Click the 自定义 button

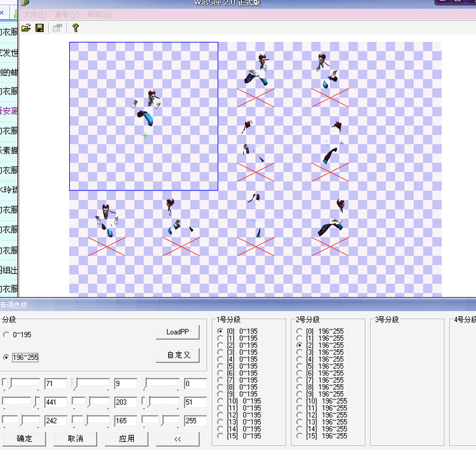[x=178, y=355]
